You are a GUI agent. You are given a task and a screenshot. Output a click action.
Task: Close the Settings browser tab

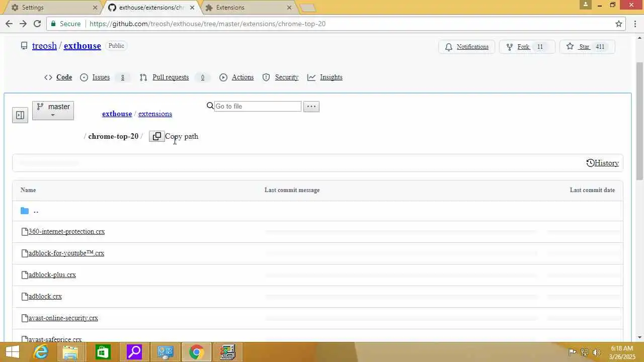click(95, 8)
